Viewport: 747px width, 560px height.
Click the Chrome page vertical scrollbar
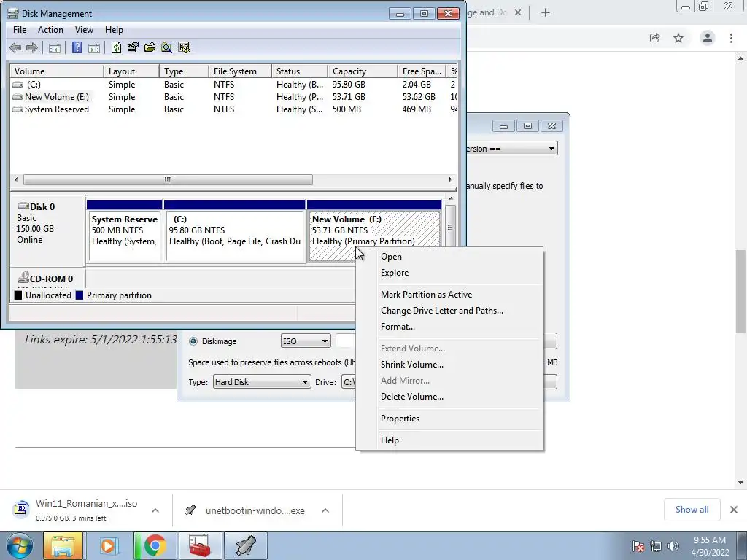coord(741,292)
